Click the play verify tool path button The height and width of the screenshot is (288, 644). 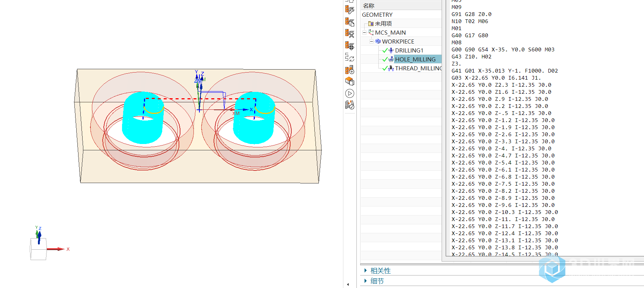point(349,93)
